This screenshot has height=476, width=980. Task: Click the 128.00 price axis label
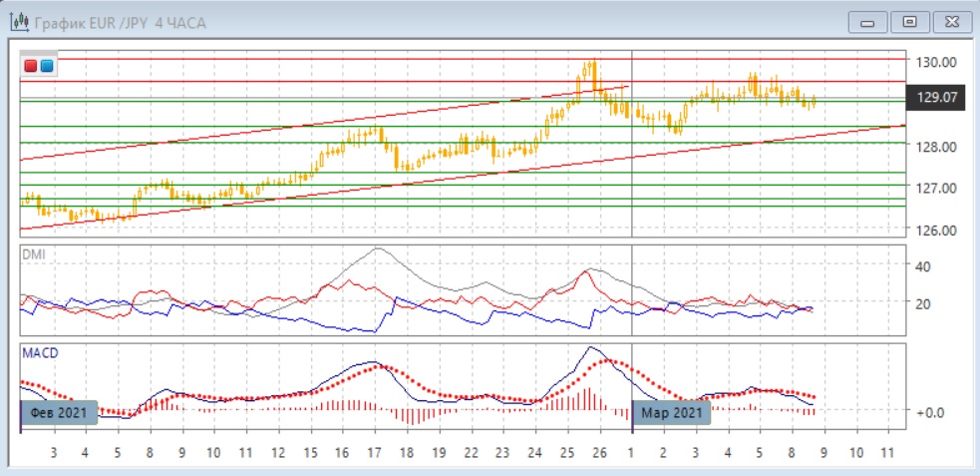pos(935,148)
